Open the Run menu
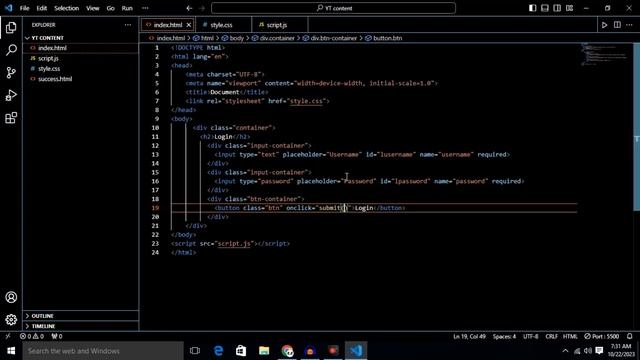This screenshot has width=640, height=360. (x=127, y=8)
